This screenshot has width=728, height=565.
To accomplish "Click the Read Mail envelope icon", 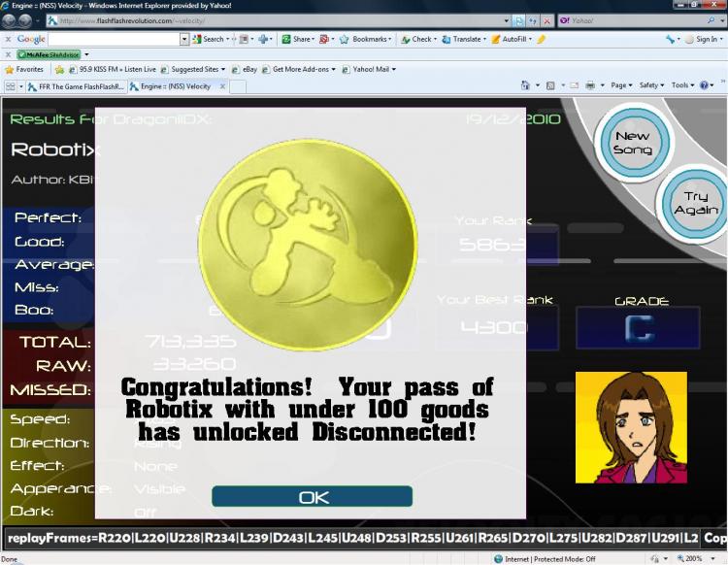I will (575, 85).
